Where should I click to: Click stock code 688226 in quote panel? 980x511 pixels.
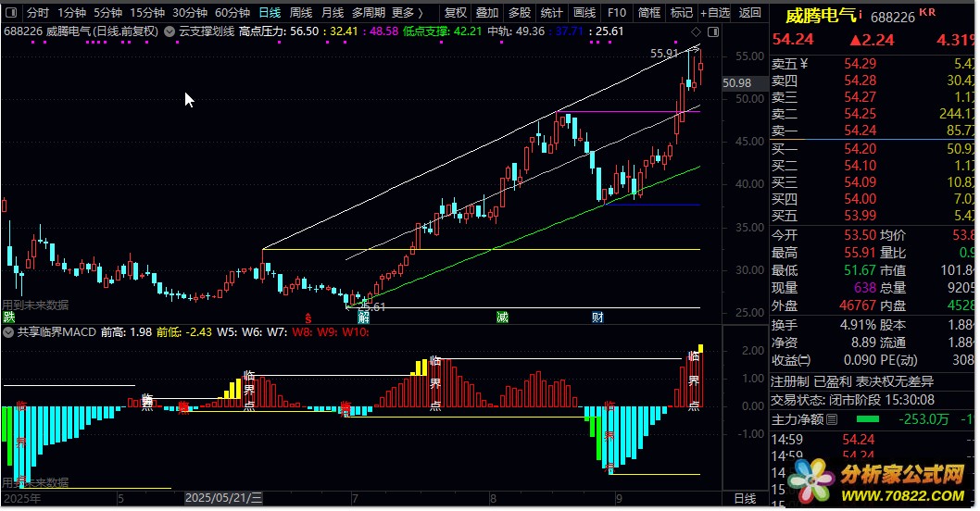click(893, 17)
